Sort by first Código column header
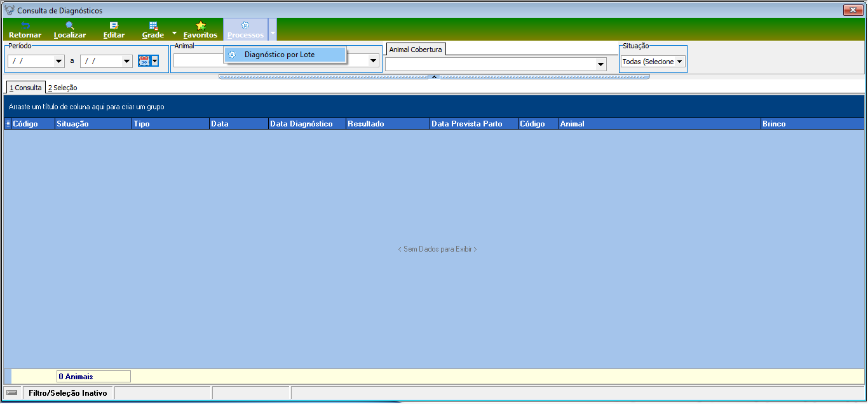 click(33, 124)
